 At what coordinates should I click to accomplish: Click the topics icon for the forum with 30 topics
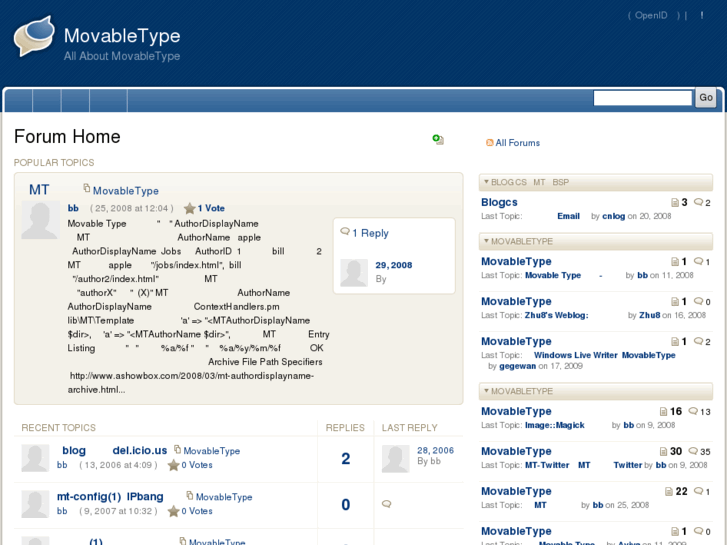(663, 451)
